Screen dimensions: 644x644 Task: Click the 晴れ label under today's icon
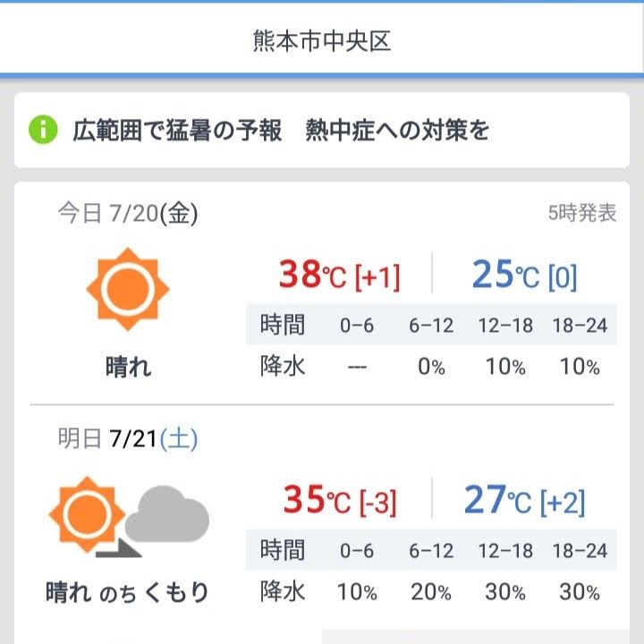pos(128,367)
